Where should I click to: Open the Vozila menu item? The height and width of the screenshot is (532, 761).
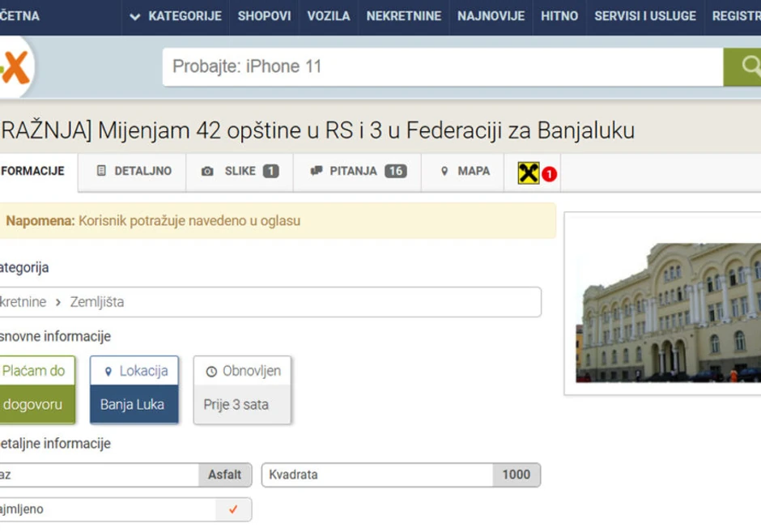point(329,16)
